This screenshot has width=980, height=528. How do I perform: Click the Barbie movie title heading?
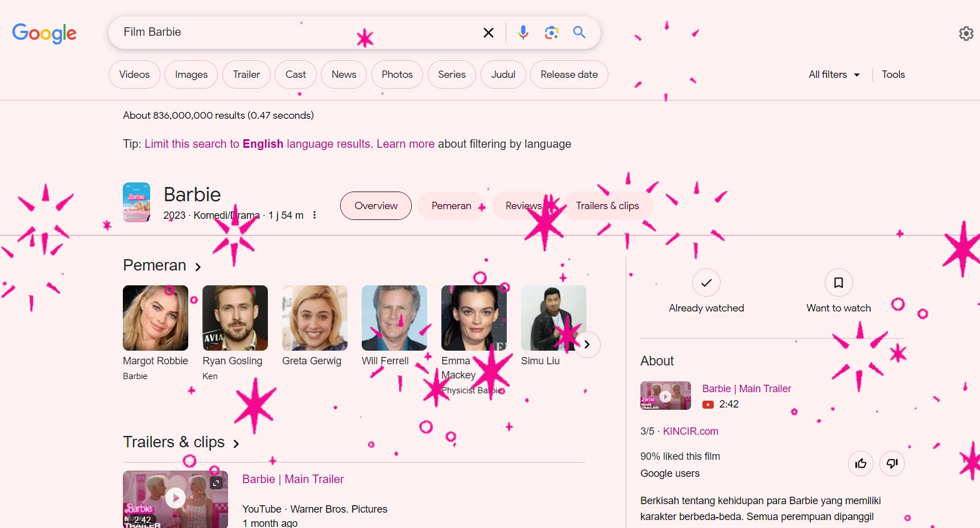coord(192,194)
